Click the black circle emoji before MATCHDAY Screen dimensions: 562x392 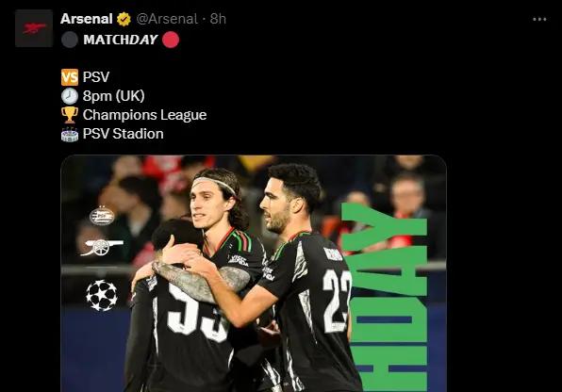tap(70, 40)
